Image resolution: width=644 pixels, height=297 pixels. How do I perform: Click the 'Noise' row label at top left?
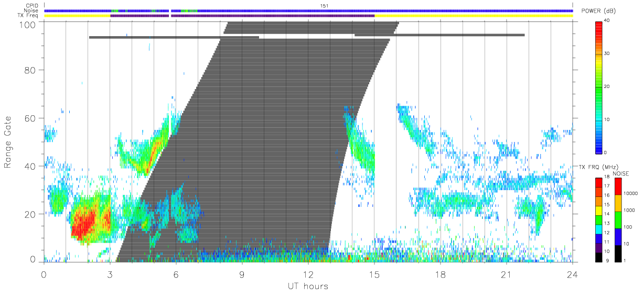(x=32, y=10)
